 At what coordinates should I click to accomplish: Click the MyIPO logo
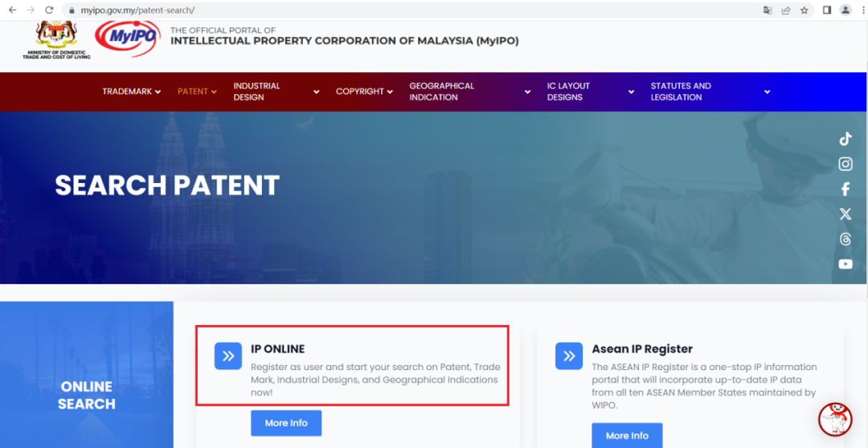(128, 39)
